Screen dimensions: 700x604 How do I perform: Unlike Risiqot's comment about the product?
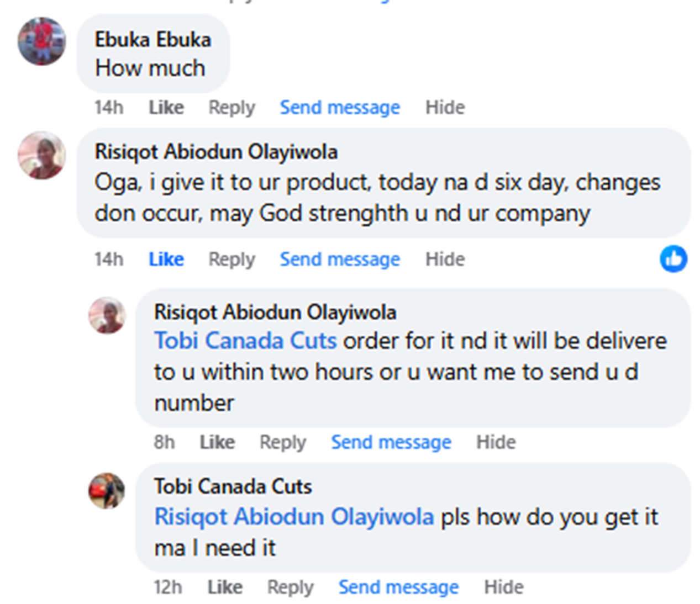(166, 259)
